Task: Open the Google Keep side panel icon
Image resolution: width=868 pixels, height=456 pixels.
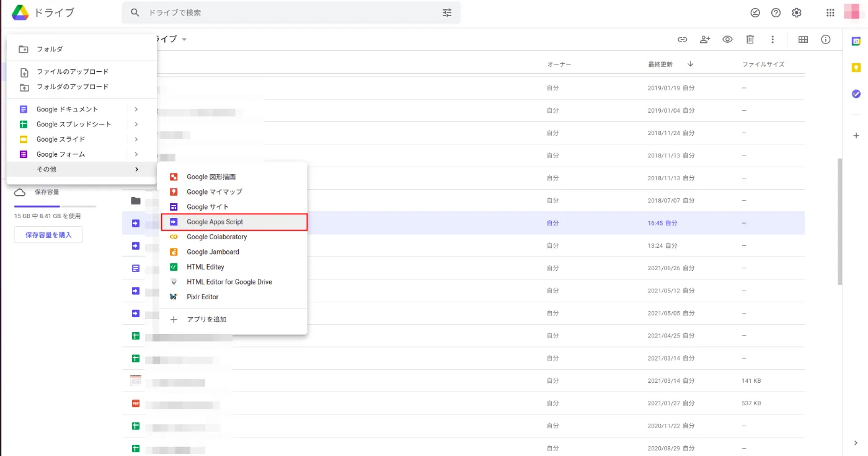Action: [856, 68]
